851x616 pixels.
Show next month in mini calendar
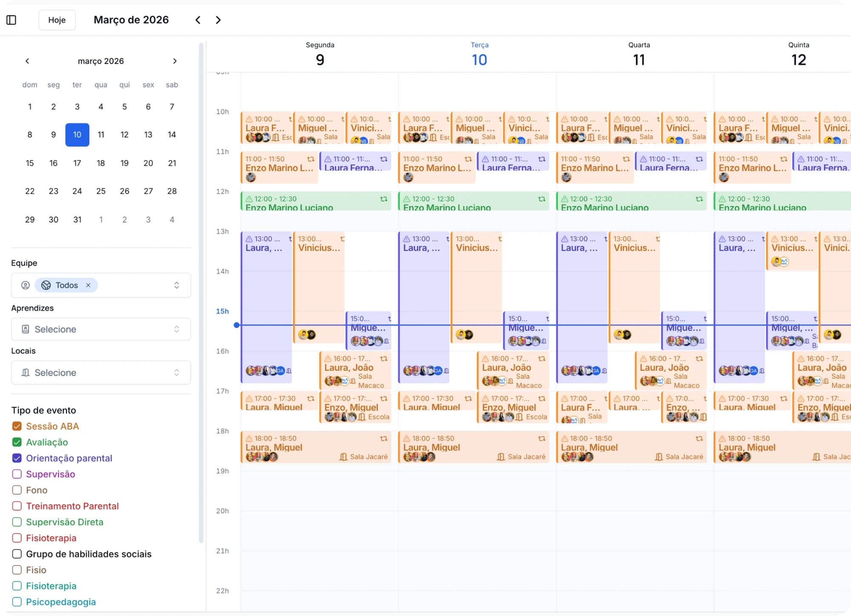[x=174, y=61]
